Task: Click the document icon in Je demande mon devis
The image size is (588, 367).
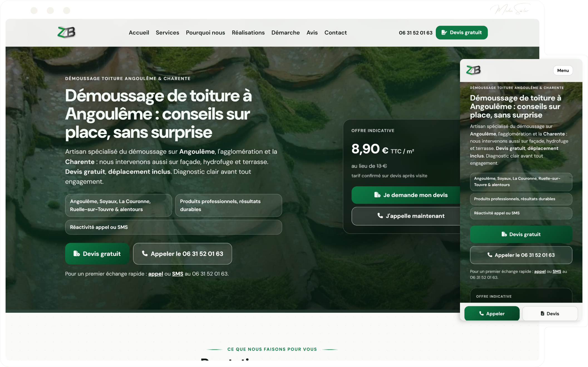Action: (377, 195)
